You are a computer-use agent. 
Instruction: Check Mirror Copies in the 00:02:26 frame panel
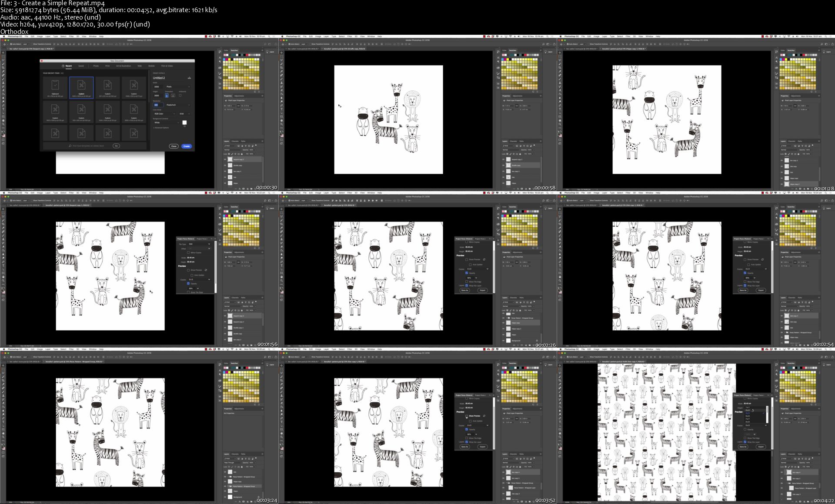coord(467,242)
